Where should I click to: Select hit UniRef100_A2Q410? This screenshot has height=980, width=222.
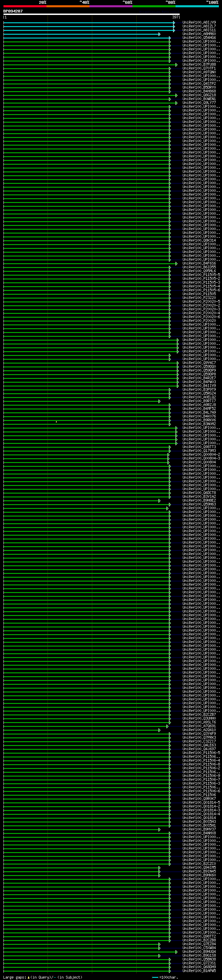click(x=199, y=730)
